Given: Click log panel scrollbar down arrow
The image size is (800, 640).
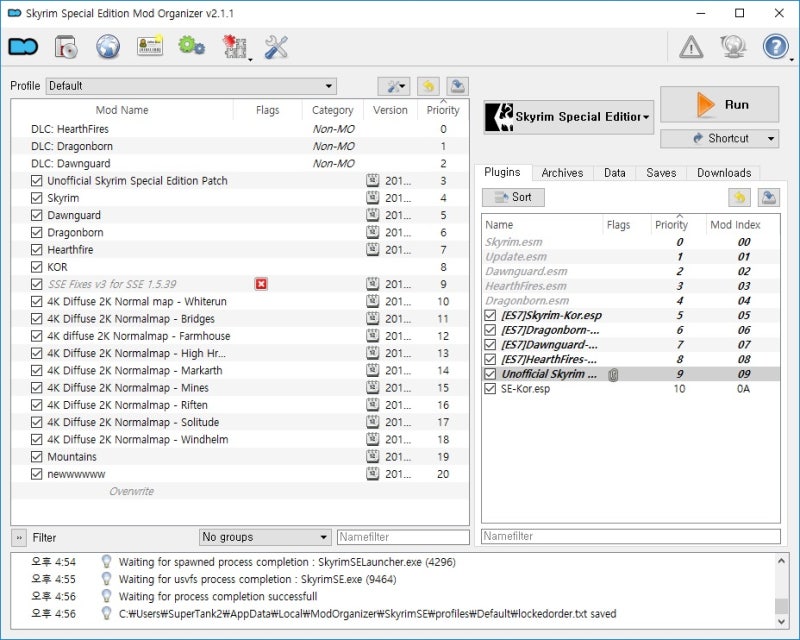Looking at the screenshot, I should 781,622.
